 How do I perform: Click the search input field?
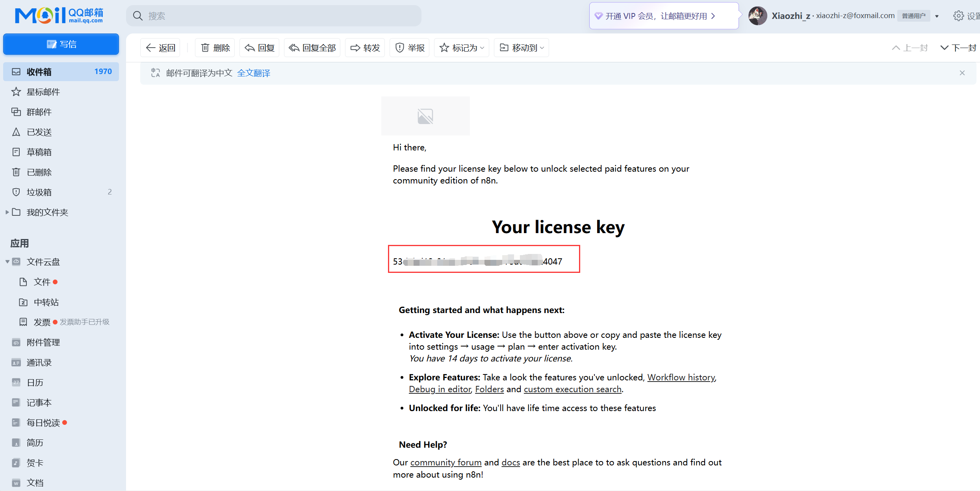click(x=276, y=16)
